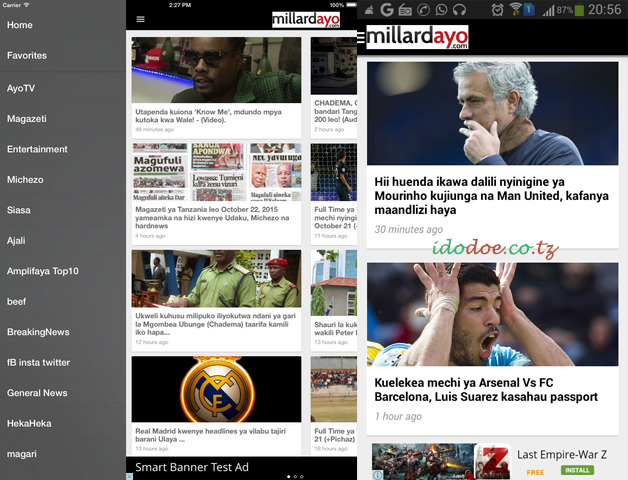Open magari category
This screenshot has width=628, height=480.
coord(62,454)
